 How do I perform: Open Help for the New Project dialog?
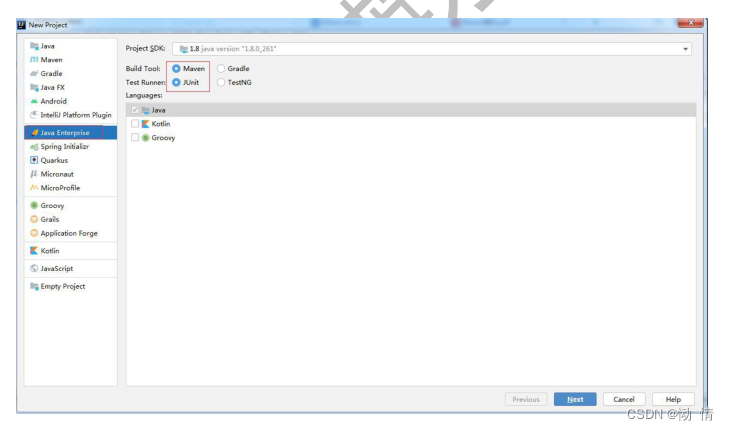[x=673, y=399]
